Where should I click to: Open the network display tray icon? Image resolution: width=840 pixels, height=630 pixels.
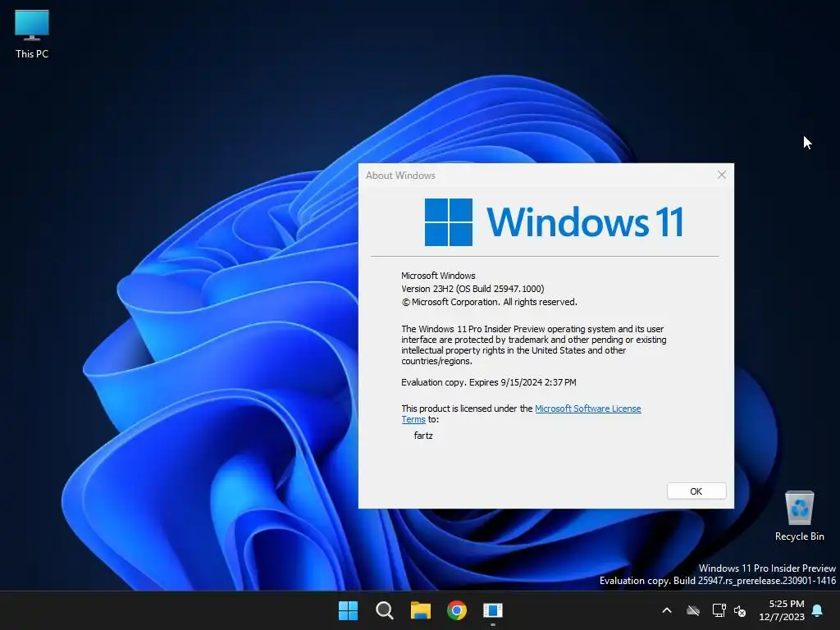pyautogui.click(x=719, y=610)
